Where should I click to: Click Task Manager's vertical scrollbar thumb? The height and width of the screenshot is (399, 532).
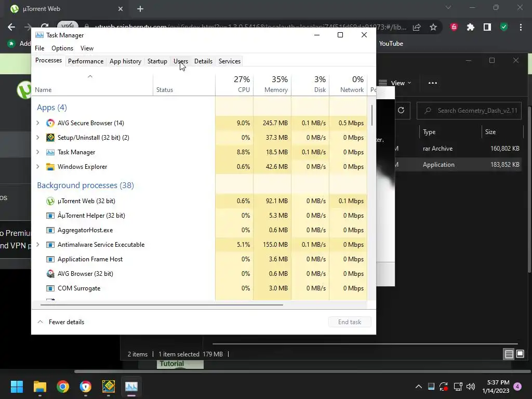pos(372,115)
